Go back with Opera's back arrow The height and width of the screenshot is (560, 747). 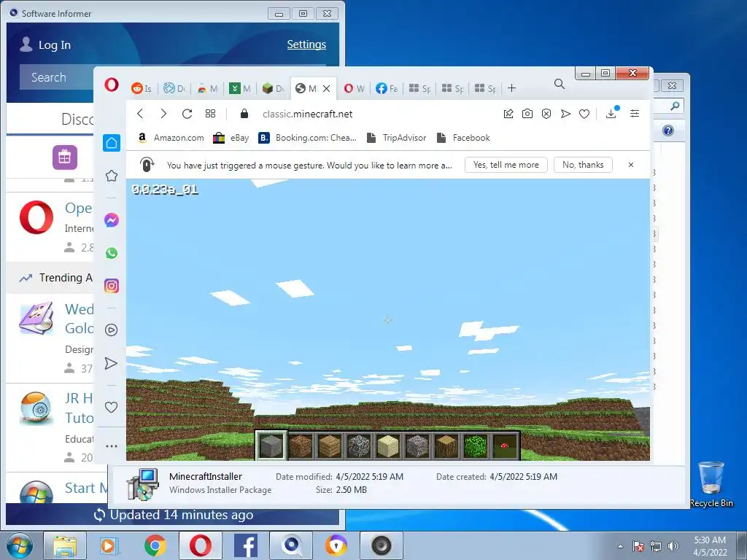(140, 113)
